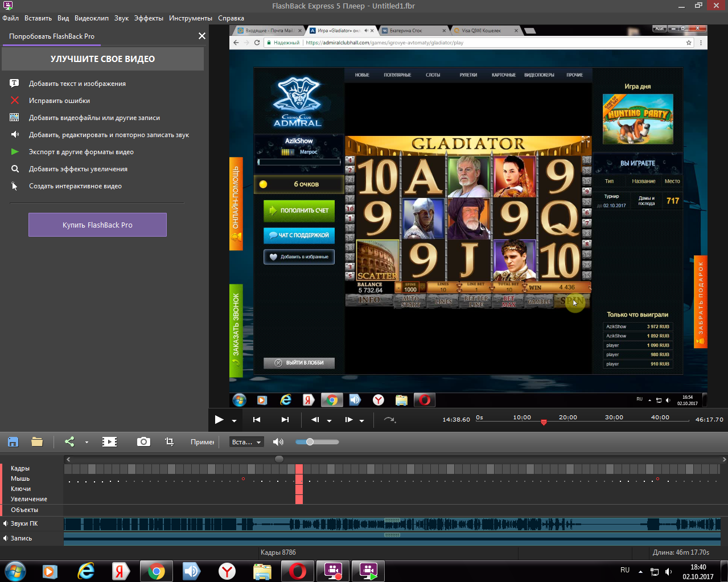Click the Share icon in the toolbar
This screenshot has height=582, width=728.
coord(69,441)
